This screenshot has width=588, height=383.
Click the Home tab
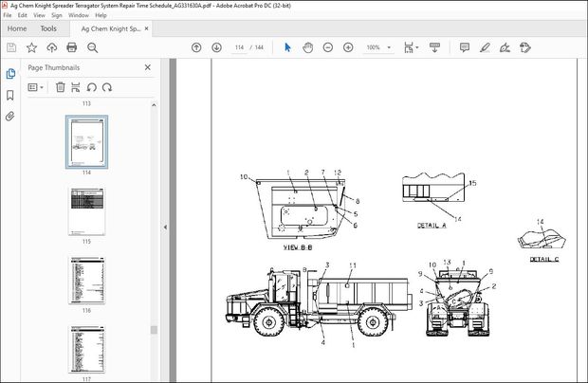point(16,28)
